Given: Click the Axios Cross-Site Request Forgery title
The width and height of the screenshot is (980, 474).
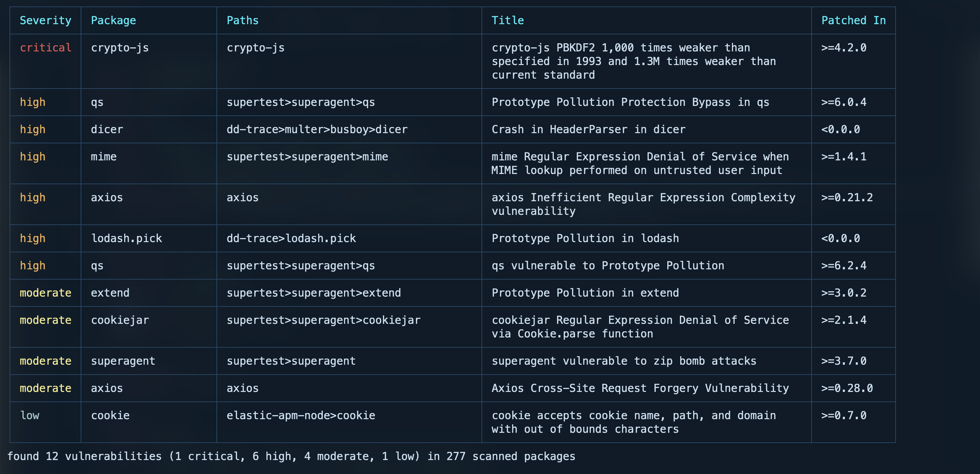Looking at the screenshot, I should click(640, 388).
